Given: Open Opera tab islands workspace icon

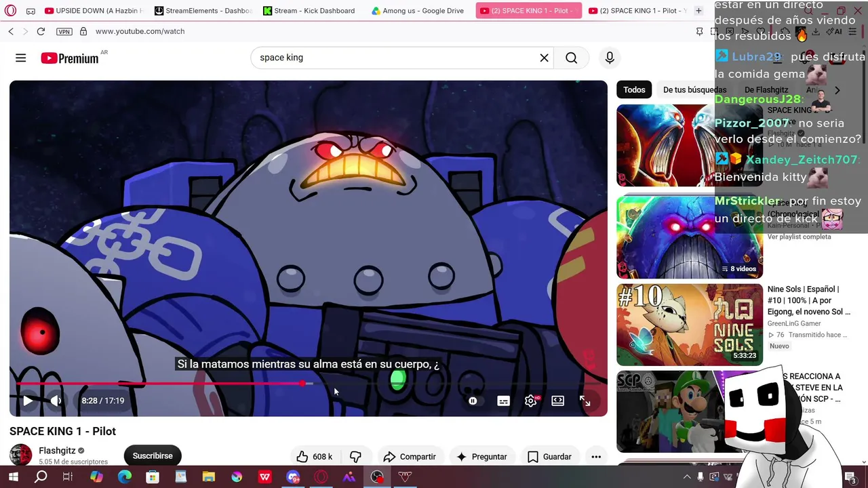Looking at the screenshot, I should pyautogui.click(x=31, y=11).
